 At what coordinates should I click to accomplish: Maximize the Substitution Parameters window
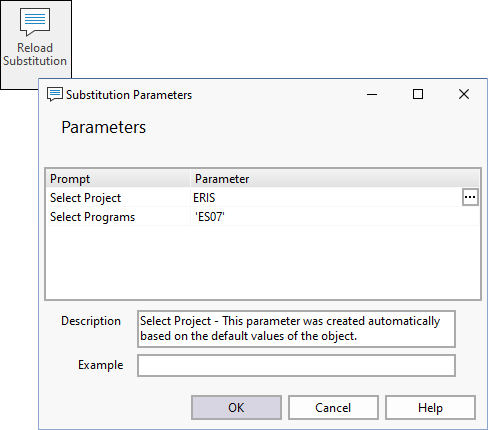tap(418, 94)
